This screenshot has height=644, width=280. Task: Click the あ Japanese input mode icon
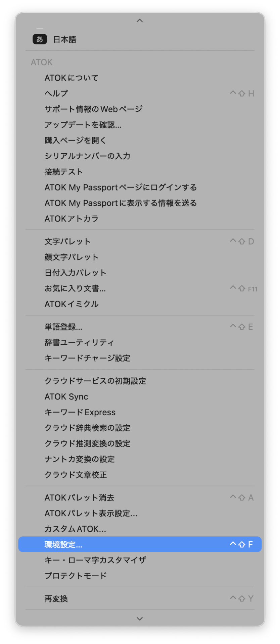40,39
